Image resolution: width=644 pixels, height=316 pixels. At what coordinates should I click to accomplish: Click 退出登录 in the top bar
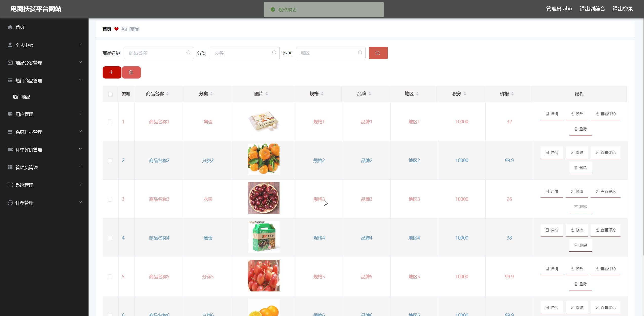(x=623, y=9)
